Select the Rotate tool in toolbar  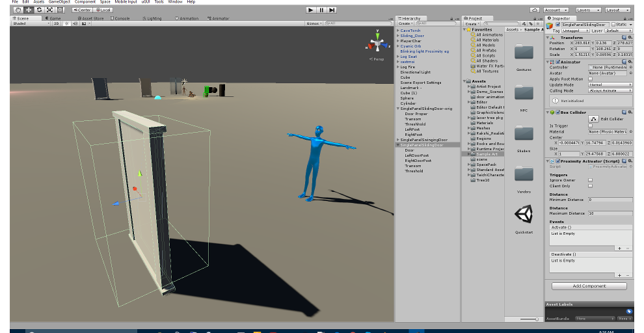pyautogui.click(x=39, y=10)
